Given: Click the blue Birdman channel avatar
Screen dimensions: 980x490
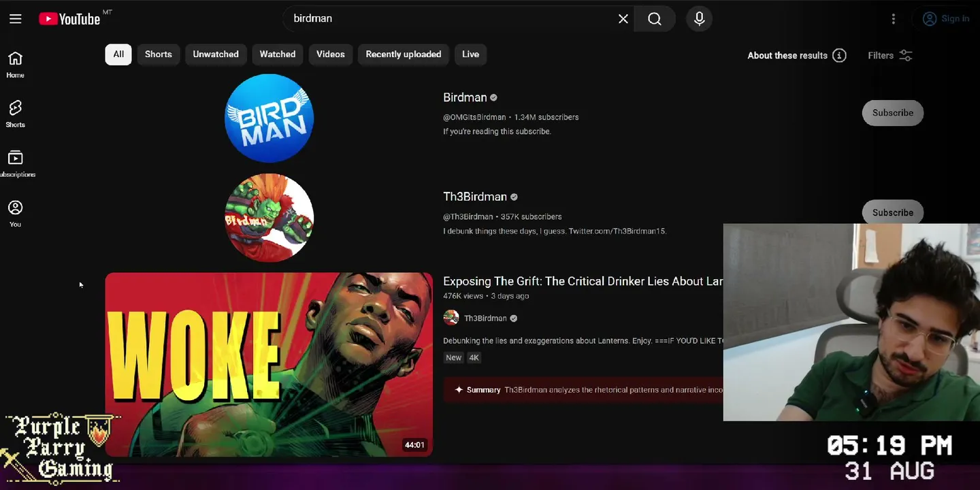Looking at the screenshot, I should (x=269, y=118).
